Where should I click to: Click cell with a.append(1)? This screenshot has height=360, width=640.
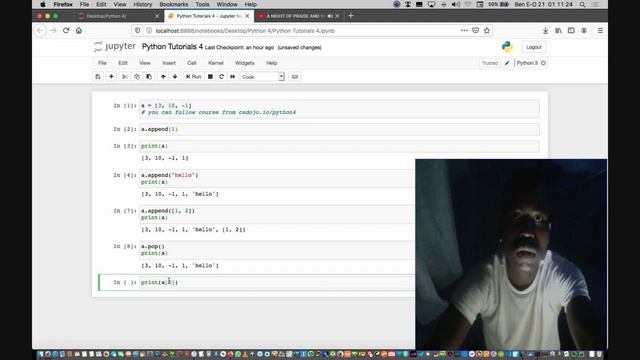pos(339,129)
